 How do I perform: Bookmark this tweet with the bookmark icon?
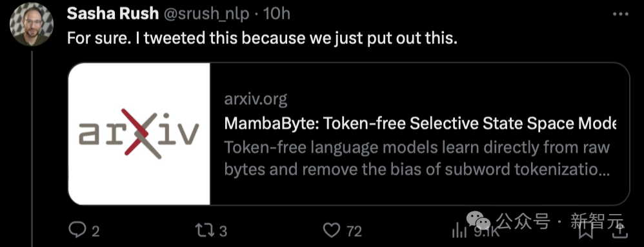coord(586,231)
